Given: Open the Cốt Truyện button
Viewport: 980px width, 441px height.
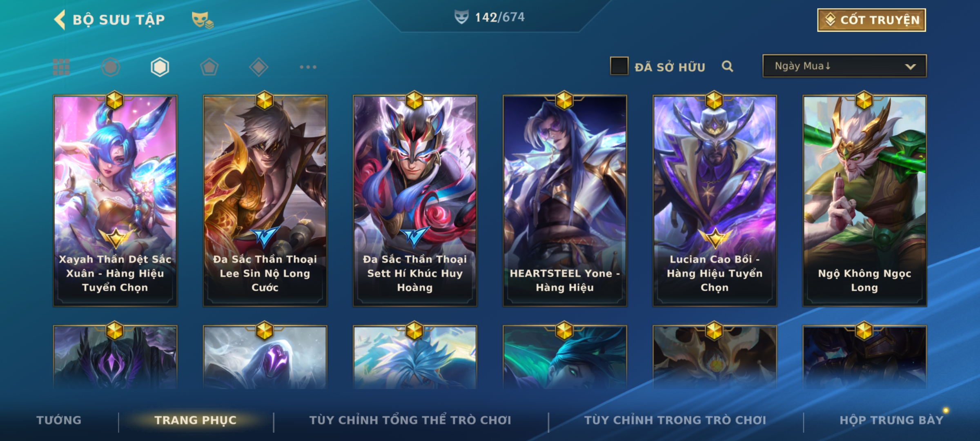Looking at the screenshot, I should point(871,20).
